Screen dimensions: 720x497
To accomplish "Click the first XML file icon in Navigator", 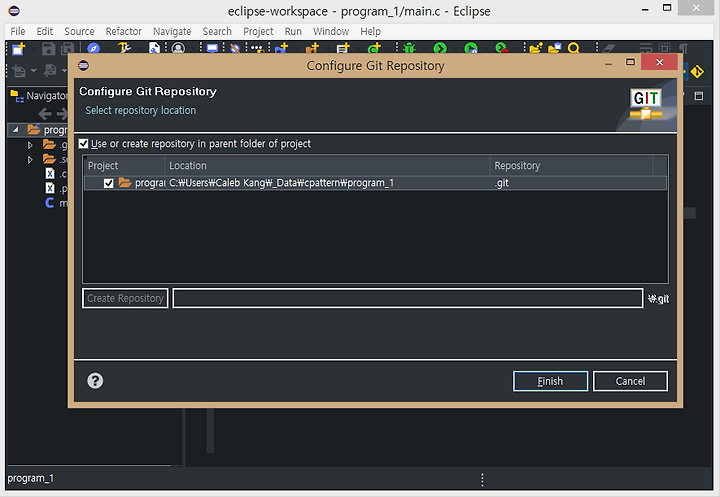I will pyautogui.click(x=50, y=173).
